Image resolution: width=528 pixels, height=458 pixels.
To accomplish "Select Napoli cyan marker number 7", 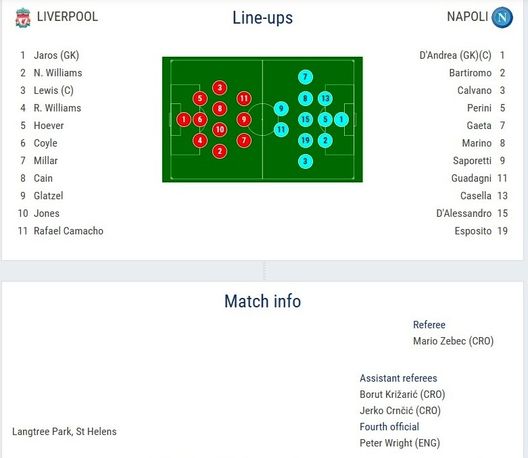I will [x=305, y=77].
